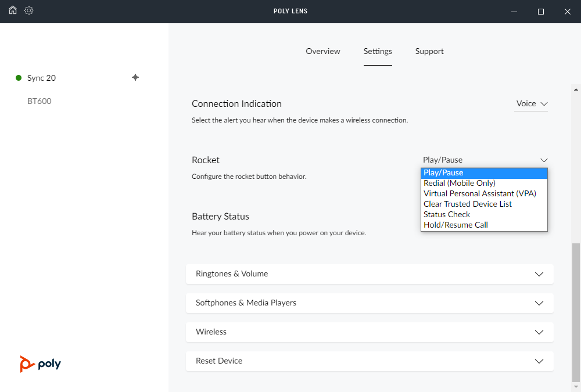
Task: Select the BT600 device
Action: [x=40, y=101]
